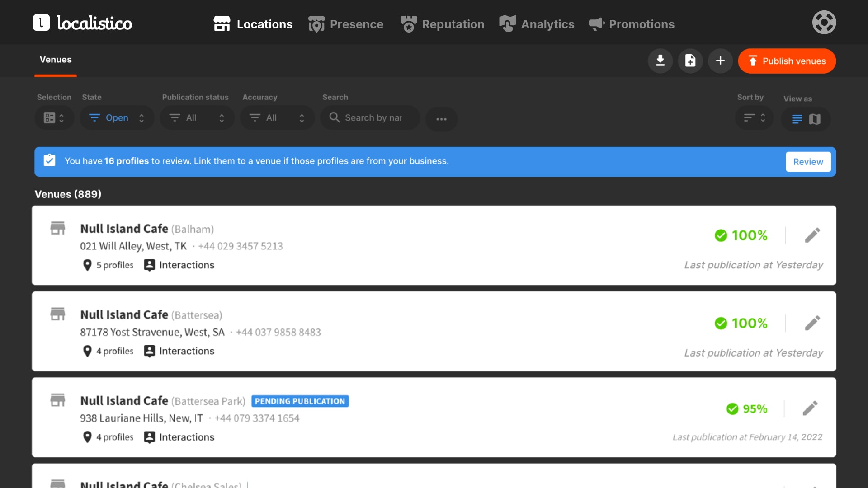Click Review in the profiles banner

[x=808, y=162]
